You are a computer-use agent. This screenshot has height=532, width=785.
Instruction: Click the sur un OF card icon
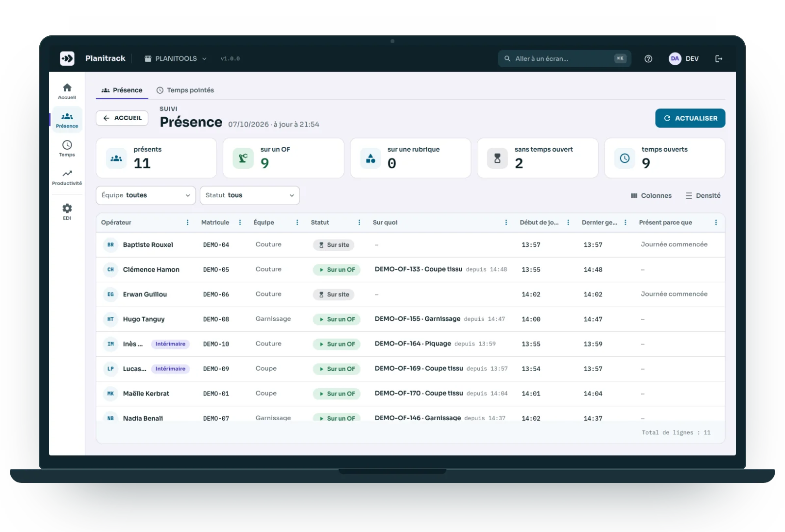pyautogui.click(x=243, y=159)
